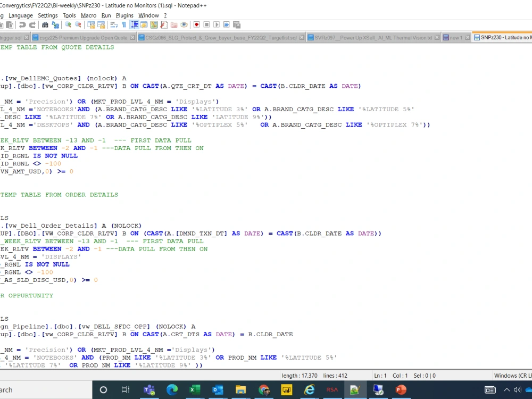Open Power BI from the taskbar
532x399 pixels.
(x=286, y=390)
